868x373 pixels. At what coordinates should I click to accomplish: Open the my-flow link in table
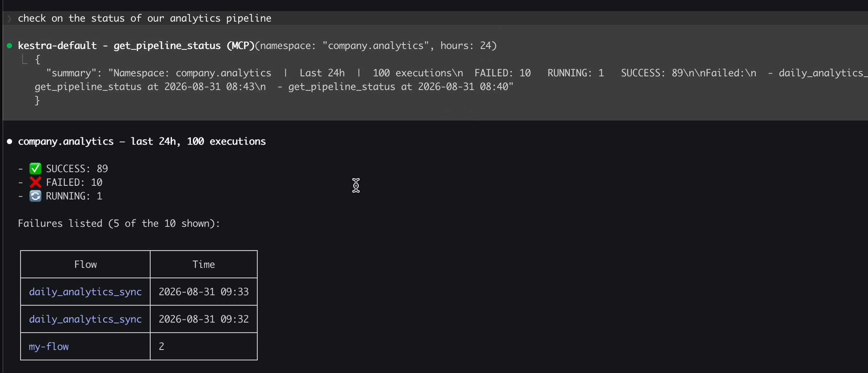coord(49,347)
